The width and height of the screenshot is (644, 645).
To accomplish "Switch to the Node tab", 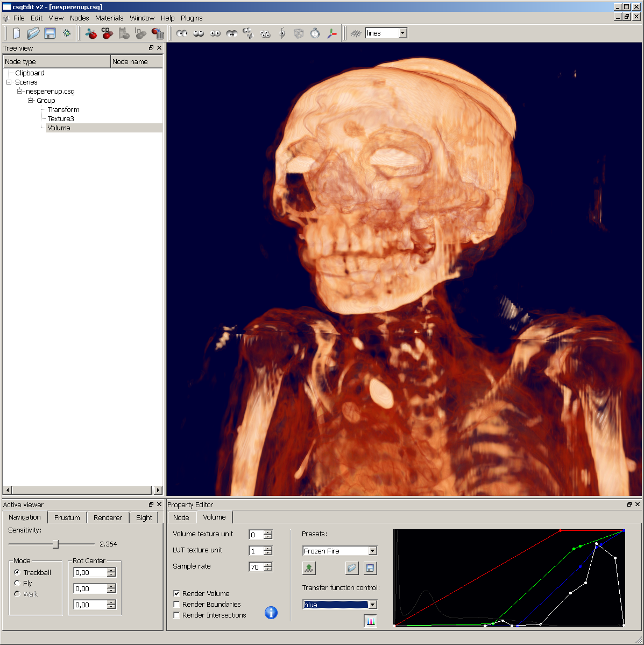I will click(181, 517).
